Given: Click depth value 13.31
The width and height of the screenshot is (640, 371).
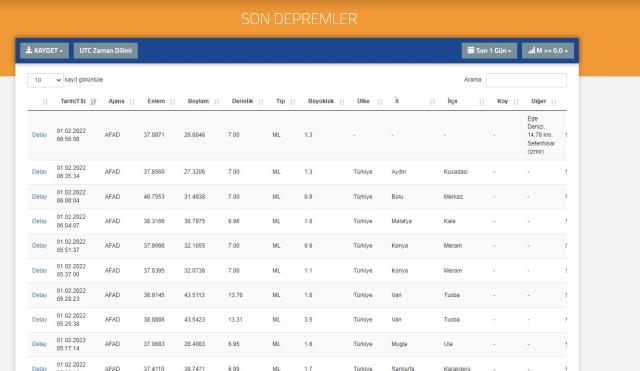Looking at the screenshot, I should [235, 320].
